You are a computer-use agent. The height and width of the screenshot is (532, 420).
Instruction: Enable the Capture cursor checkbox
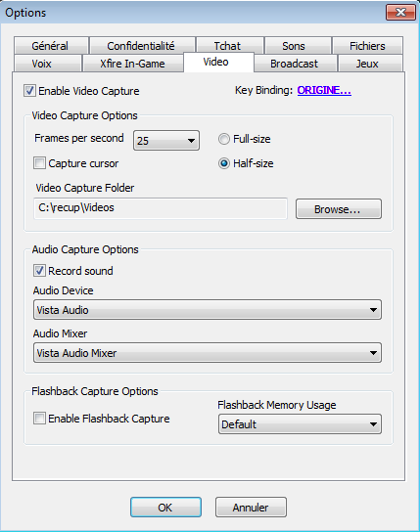(x=39, y=163)
